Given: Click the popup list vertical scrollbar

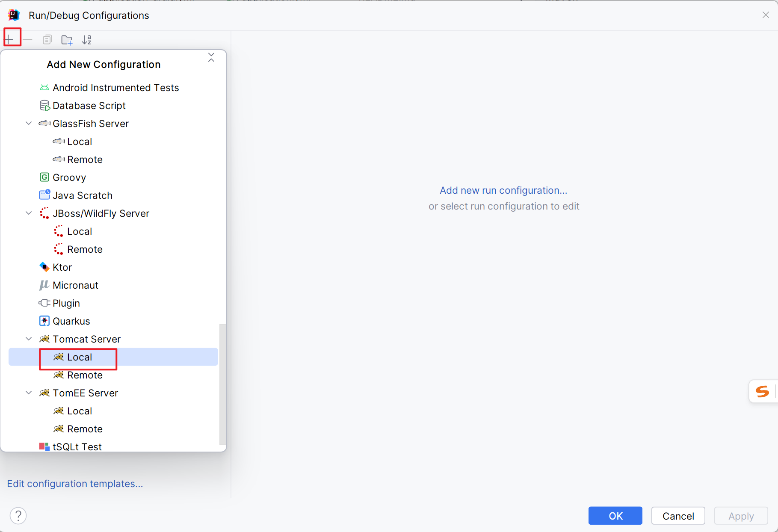Looking at the screenshot, I should 222,384.
